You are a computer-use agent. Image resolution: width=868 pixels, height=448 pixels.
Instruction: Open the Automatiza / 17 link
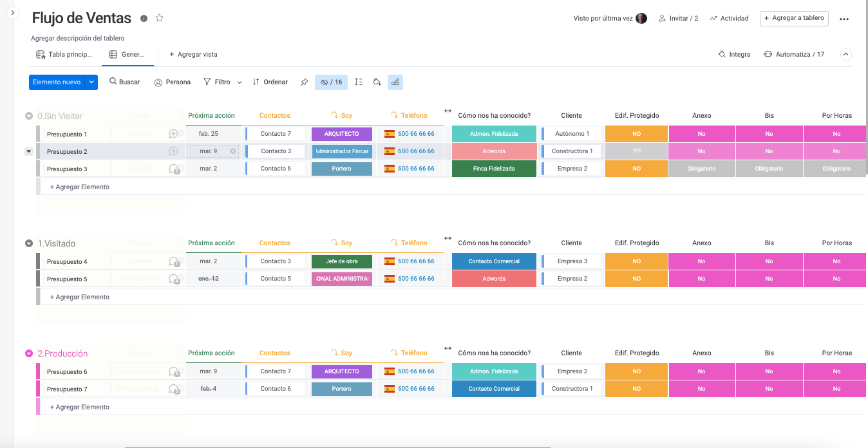click(x=794, y=55)
